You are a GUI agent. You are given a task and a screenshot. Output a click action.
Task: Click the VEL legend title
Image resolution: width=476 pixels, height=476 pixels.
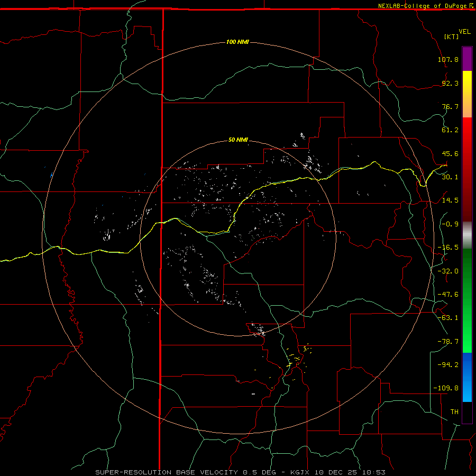[x=464, y=32]
